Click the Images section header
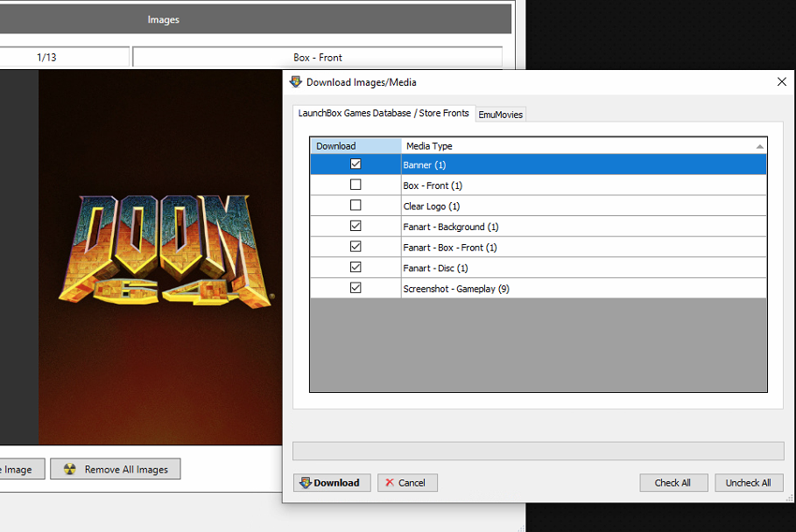 (254, 19)
